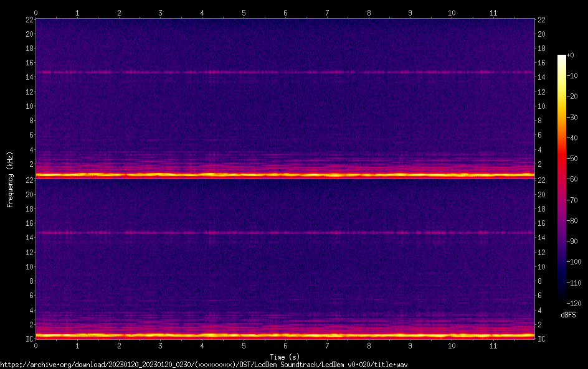Click the 10 kHz label on upper-right axis
The width and height of the screenshot is (588, 369).
(x=542, y=106)
